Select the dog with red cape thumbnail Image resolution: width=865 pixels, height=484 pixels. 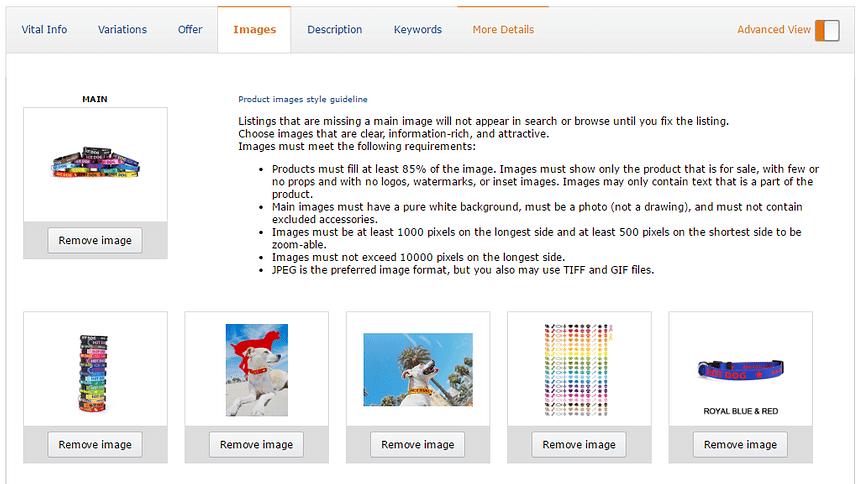(x=257, y=370)
